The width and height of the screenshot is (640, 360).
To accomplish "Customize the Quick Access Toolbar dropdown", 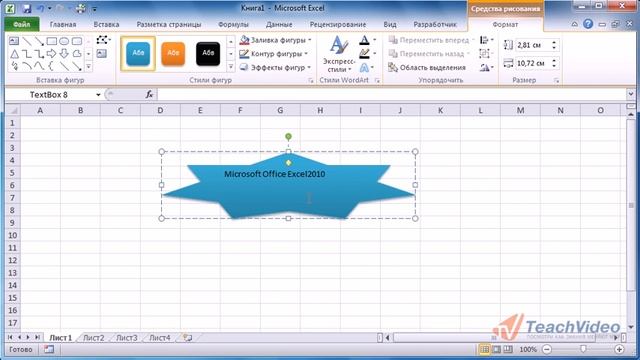I will 95,9.
